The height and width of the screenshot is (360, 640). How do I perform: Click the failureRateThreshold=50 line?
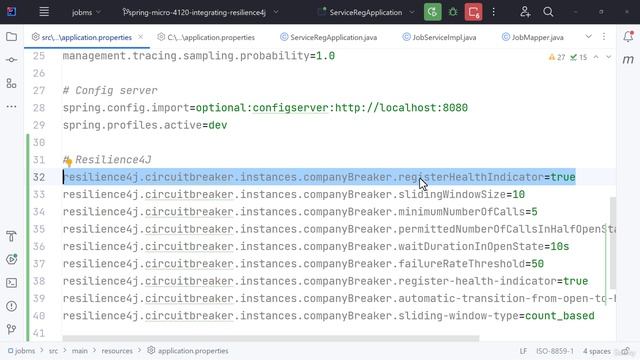303,264
